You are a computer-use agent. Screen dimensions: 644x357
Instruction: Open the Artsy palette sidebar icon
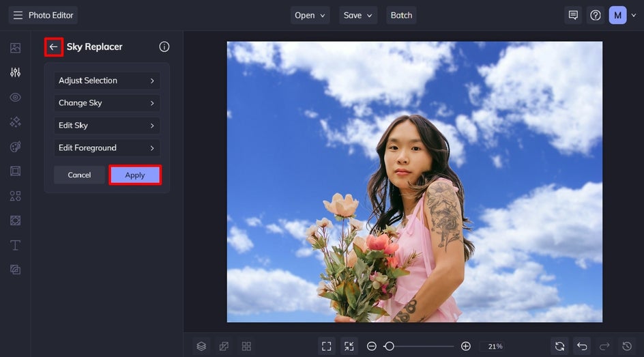pos(15,147)
